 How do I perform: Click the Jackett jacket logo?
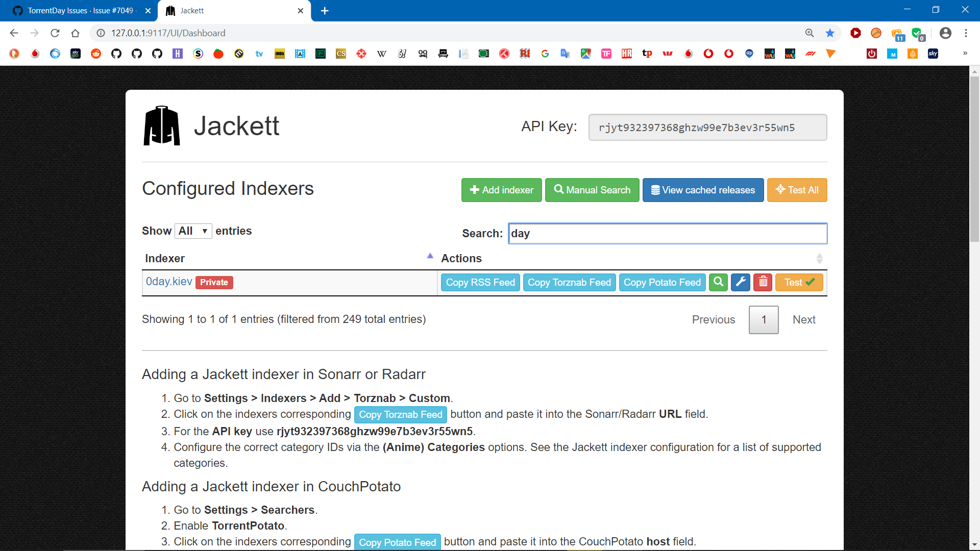click(162, 126)
